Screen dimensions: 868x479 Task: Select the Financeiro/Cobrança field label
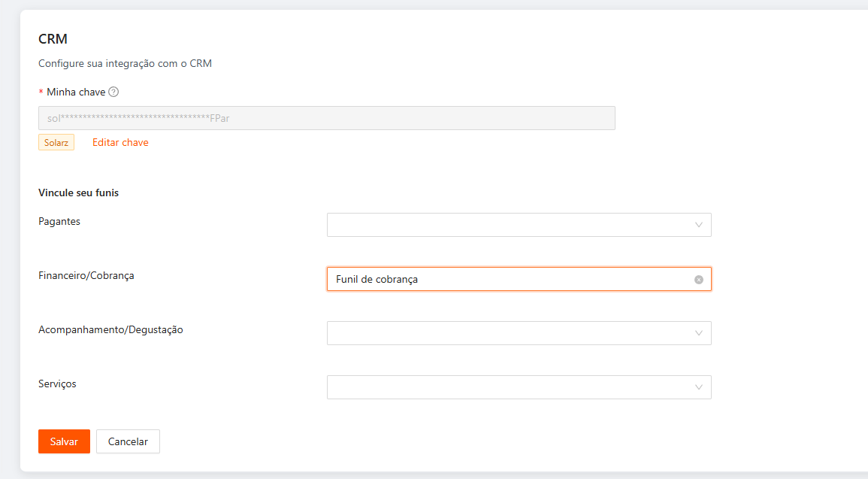pyautogui.click(x=86, y=275)
